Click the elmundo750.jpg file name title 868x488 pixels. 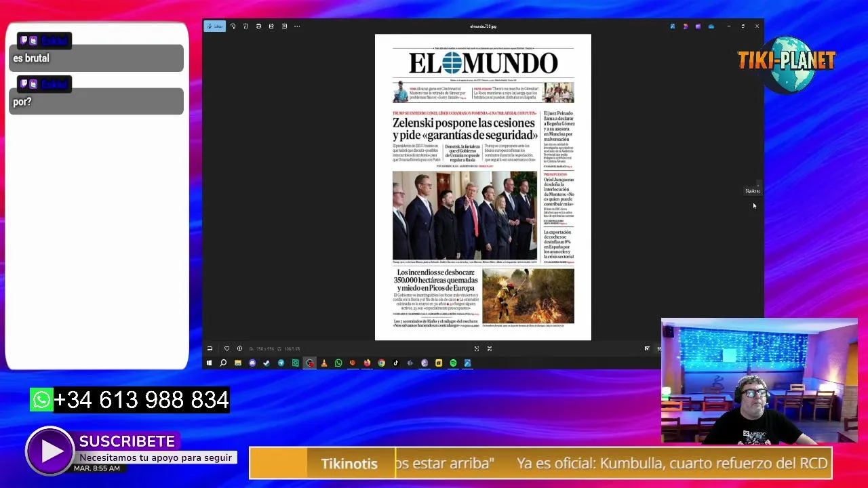point(483,26)
